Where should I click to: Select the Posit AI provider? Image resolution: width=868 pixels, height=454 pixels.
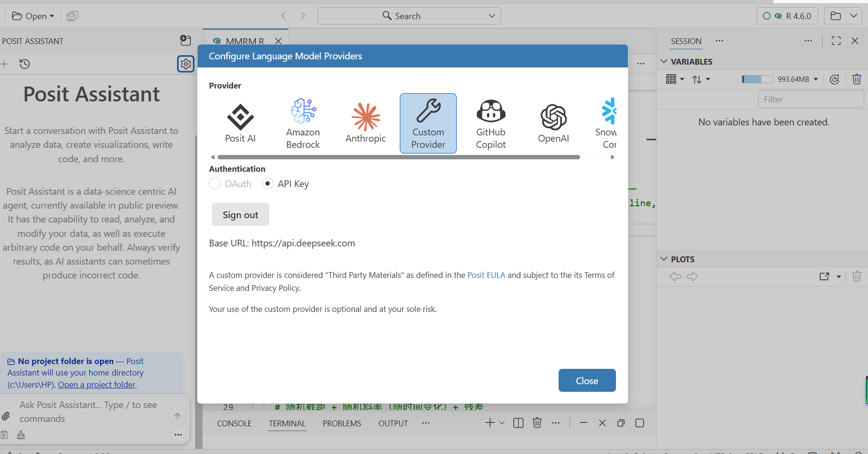pos(240,123)
